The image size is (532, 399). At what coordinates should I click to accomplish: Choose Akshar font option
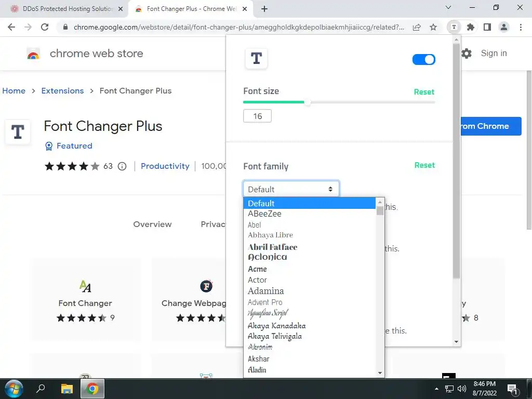click(310, 358)
